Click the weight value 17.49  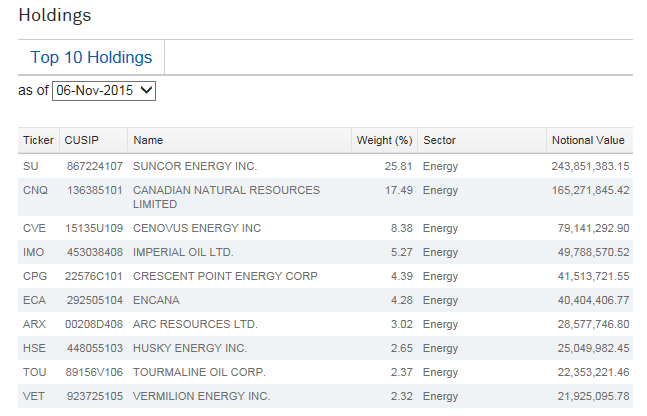pos(399,190)
